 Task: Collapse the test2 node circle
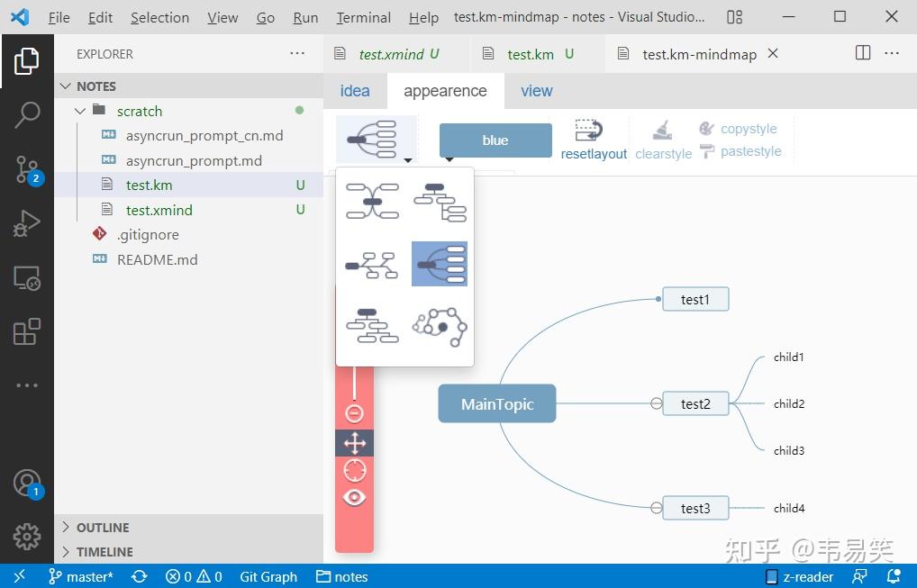[x=656, y=403]
